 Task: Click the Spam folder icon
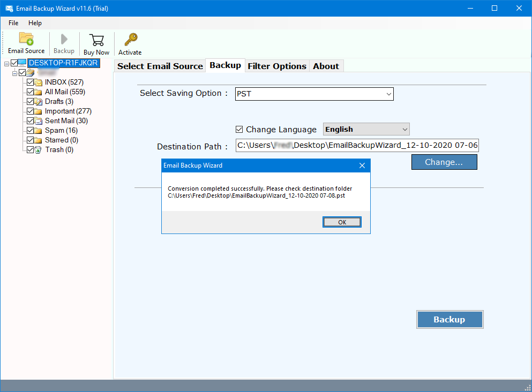[38, 131]
